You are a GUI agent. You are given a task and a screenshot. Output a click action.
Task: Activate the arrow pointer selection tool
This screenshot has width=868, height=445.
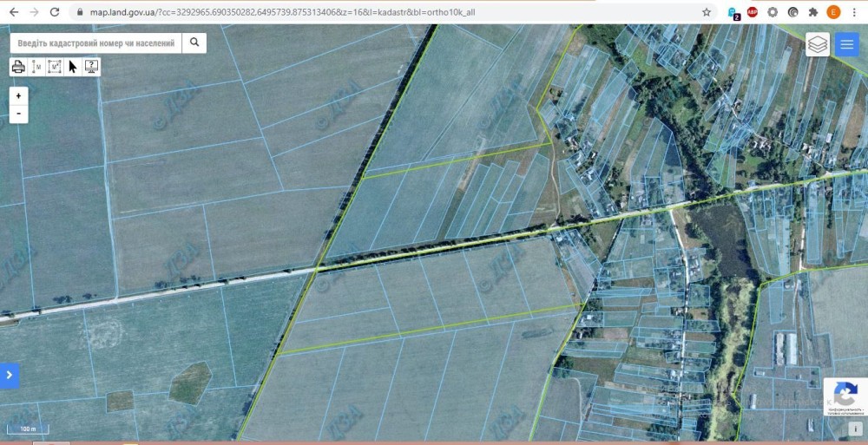pos(73,67)
